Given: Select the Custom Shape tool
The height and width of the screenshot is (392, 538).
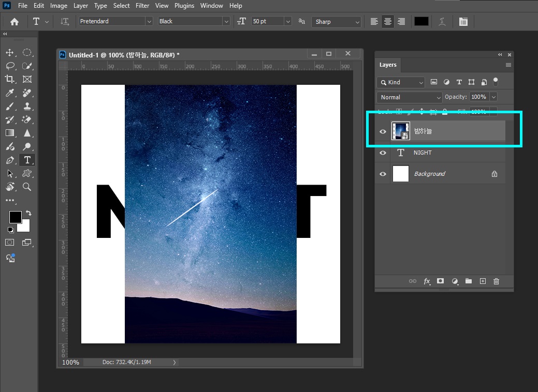Looking at the screenshot, I should [x=27, y=173].
